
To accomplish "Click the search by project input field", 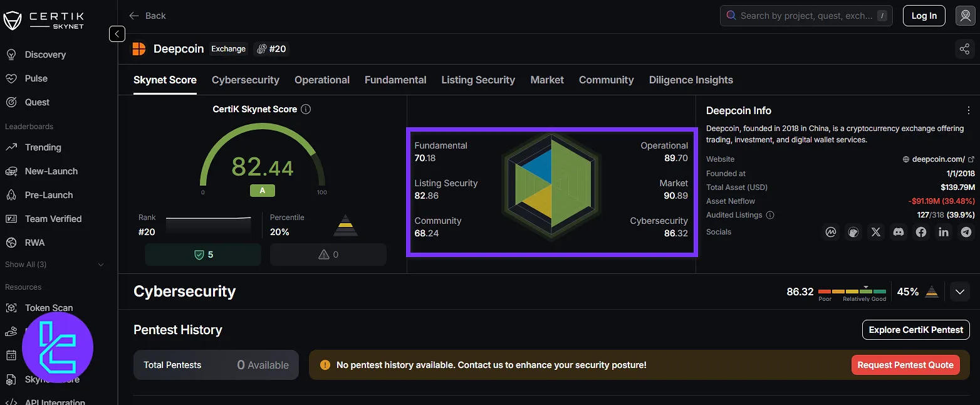I will 806,16.
